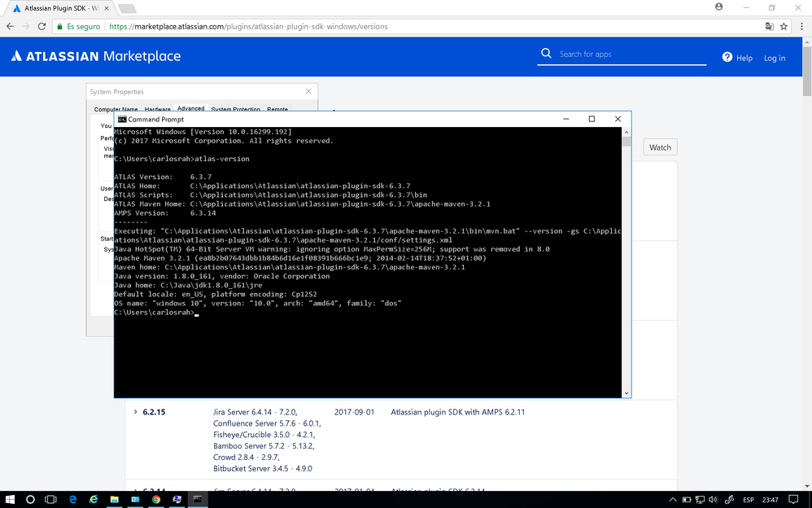This screenshot has height=508, width=812.
Task: Translate this page icon in address bar
Action: coord(770,26)
